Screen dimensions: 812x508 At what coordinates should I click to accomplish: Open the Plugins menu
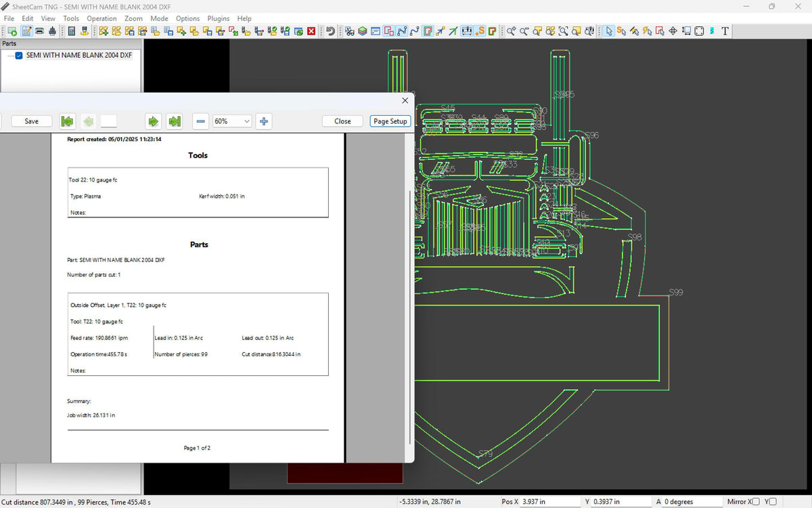(219, 18)
